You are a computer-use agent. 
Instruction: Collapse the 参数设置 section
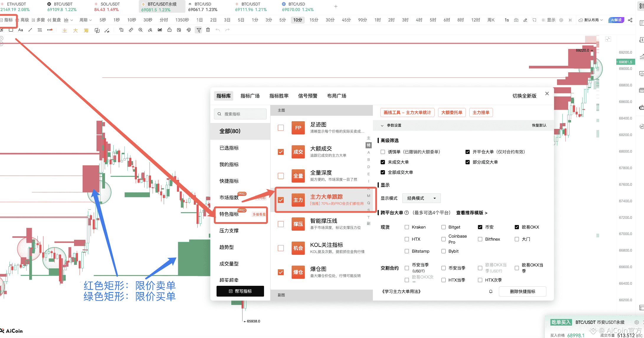coord(382,125)
